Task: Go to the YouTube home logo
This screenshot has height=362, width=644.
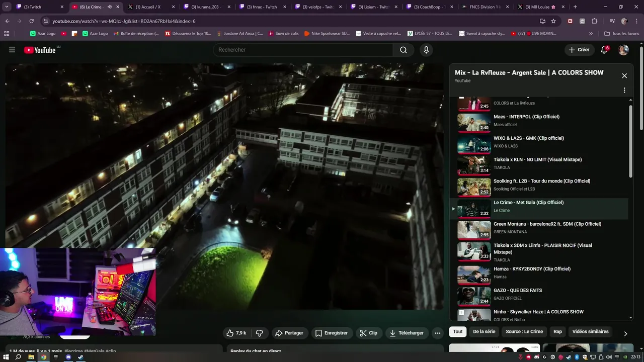Action: pos(40,50)
